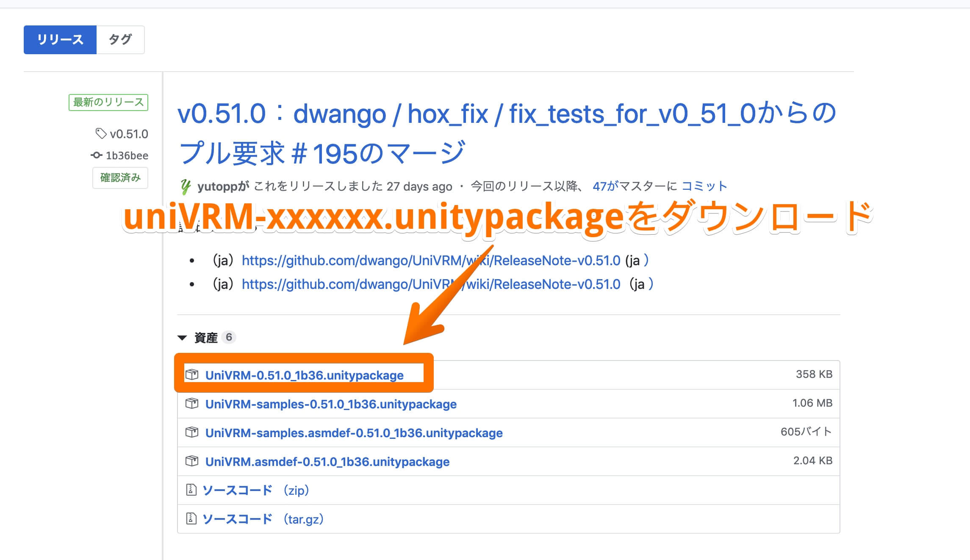
Task: Click package icon for UniVRM-samples.asmdef package
Action: pyautogui.click(x=192, y=432)
